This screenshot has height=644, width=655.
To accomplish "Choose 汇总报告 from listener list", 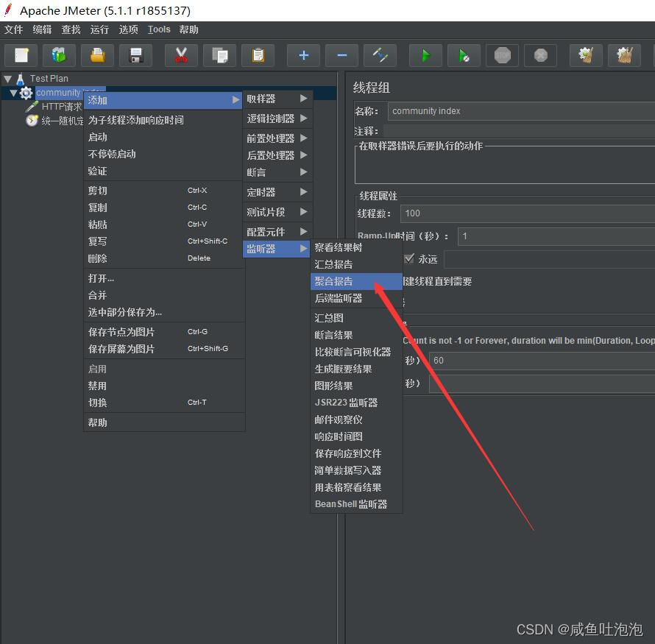I will pyautogui.click(x=356, y=264).
